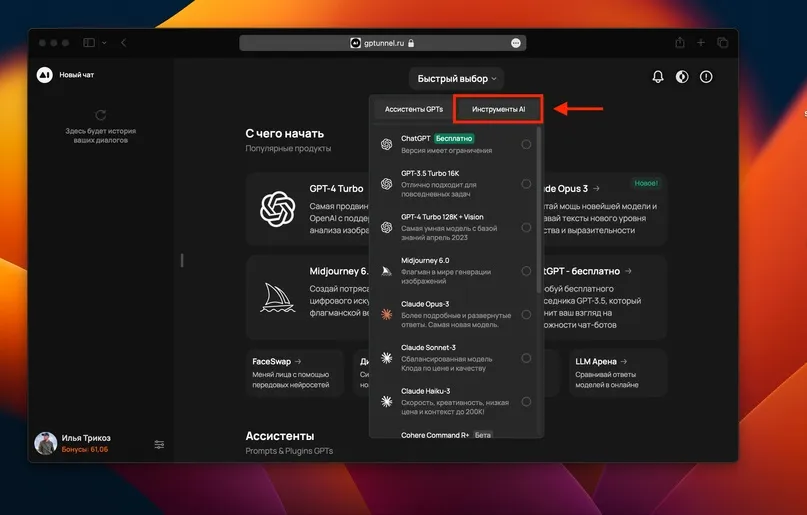Open the LLM Арена card
807x515 pixels.
pyautogui.click(x=618, y=373)
